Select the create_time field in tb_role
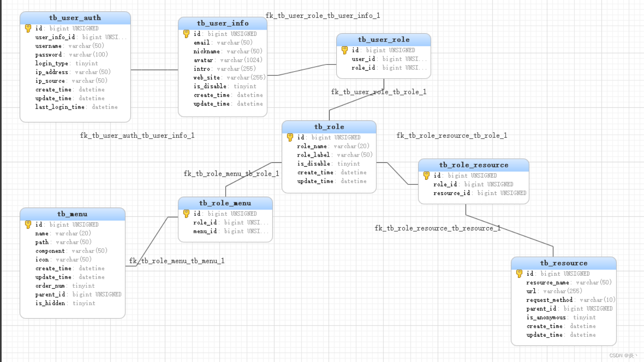The image size is (644, 362). point(332,172)
